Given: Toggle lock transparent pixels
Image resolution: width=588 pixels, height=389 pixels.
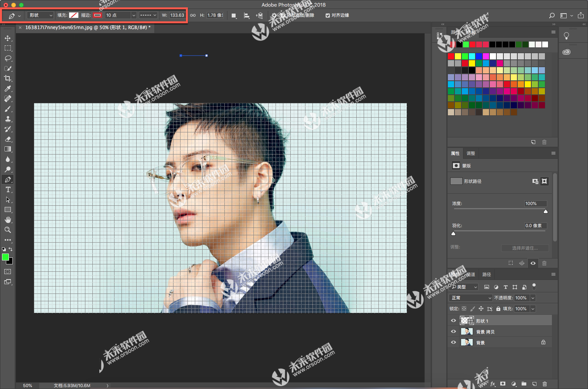Looking at the screenshot, I should (x=464, y=309).
